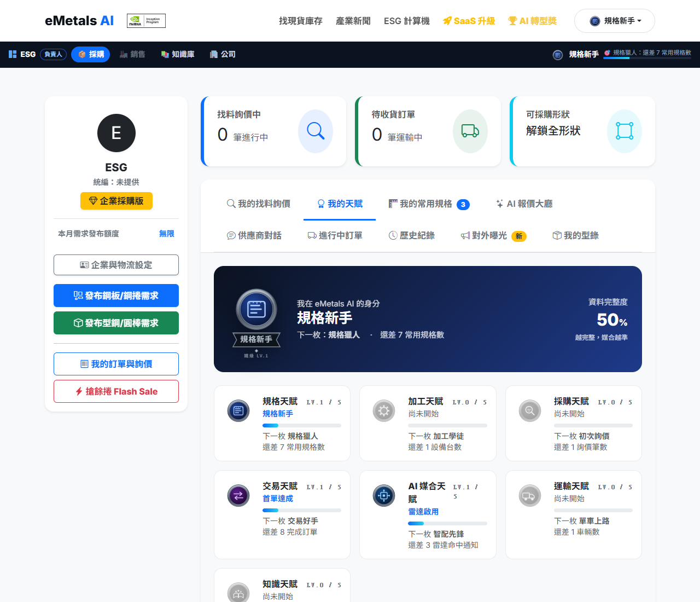Screen dimensions: 700x602
Task: Click the 規格新手 badge icon in dark bar
Action: (558, 55)
